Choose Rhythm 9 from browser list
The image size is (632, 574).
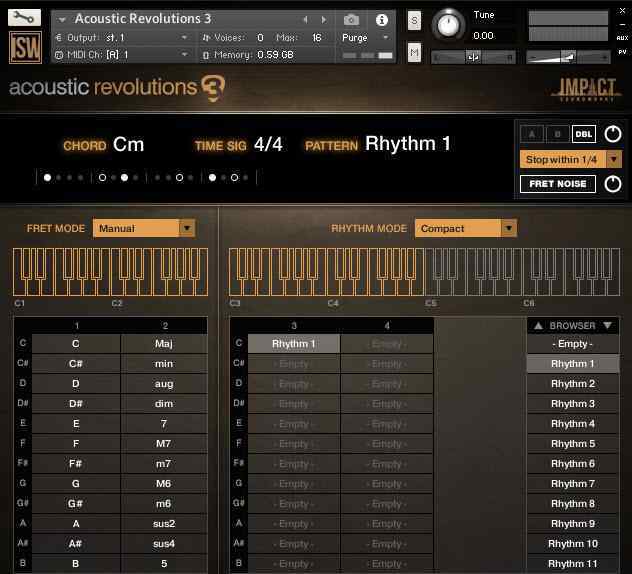(573, 524)
